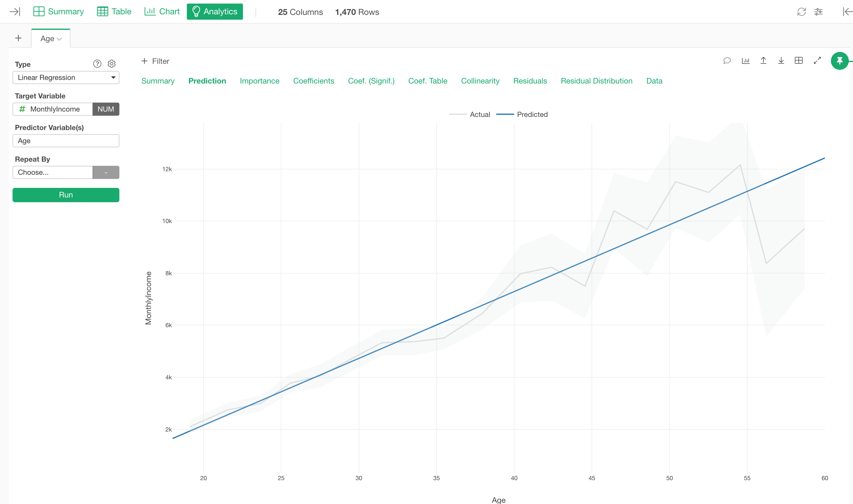Expand chart to fullscreen
Image resolution: width=853 pixels, height=504 pixels.
pyautogui.click(x=817, y=61)
